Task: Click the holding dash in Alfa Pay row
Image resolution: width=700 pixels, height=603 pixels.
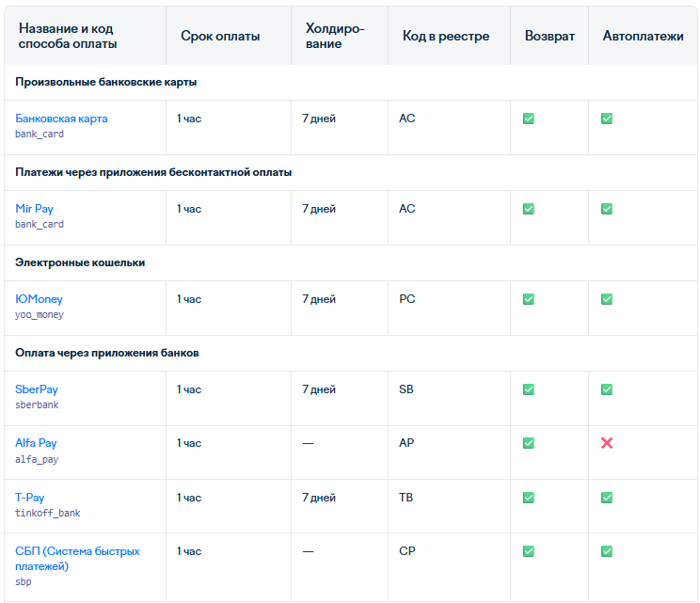Action: coord(308,444)
